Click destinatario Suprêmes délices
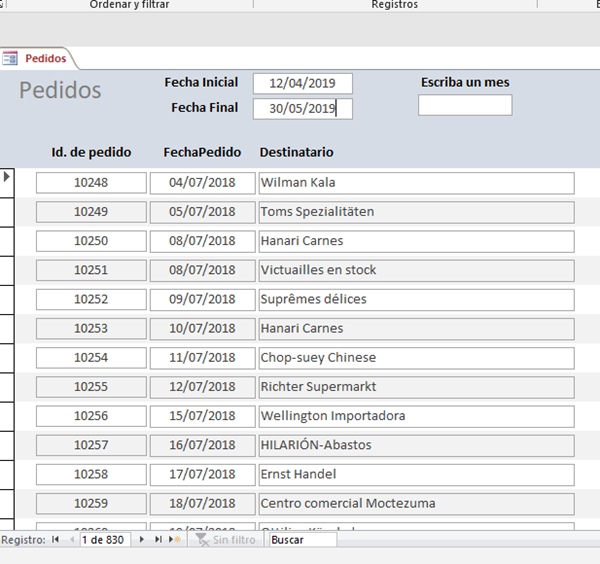Screen dimensions: 600x564 pos(416,300)
